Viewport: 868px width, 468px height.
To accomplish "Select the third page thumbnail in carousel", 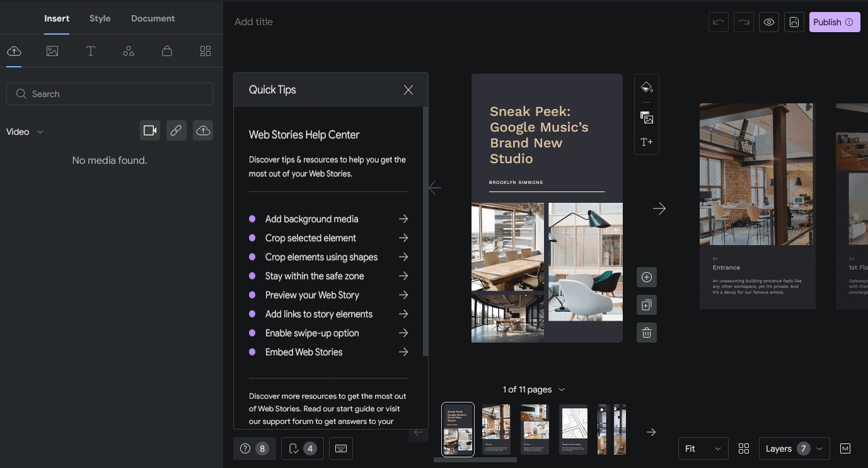I will pyautogui.click(x=535, y=430).
